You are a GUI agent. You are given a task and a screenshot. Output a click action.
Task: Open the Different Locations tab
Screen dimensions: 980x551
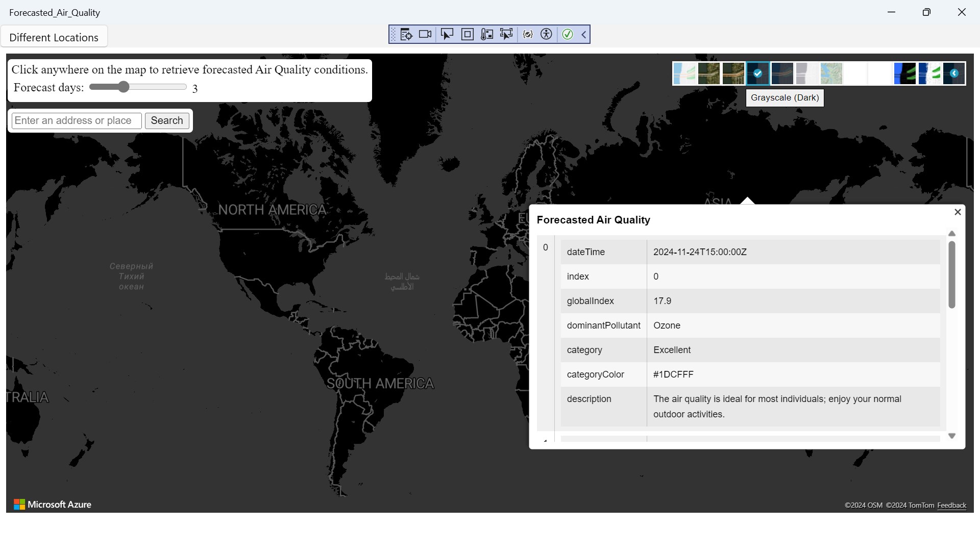54,37
